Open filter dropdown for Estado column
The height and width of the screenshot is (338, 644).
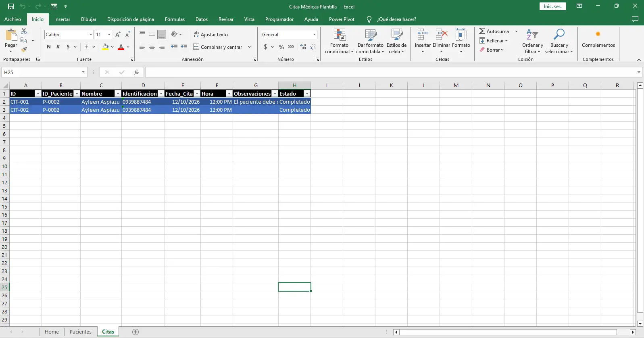point(307,94)
